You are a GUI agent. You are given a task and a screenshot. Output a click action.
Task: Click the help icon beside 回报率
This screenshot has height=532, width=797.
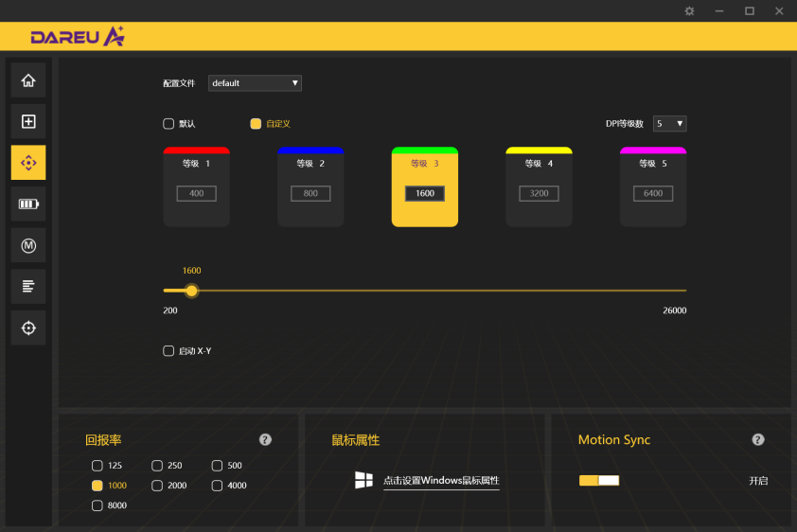(x=265, y=439)
